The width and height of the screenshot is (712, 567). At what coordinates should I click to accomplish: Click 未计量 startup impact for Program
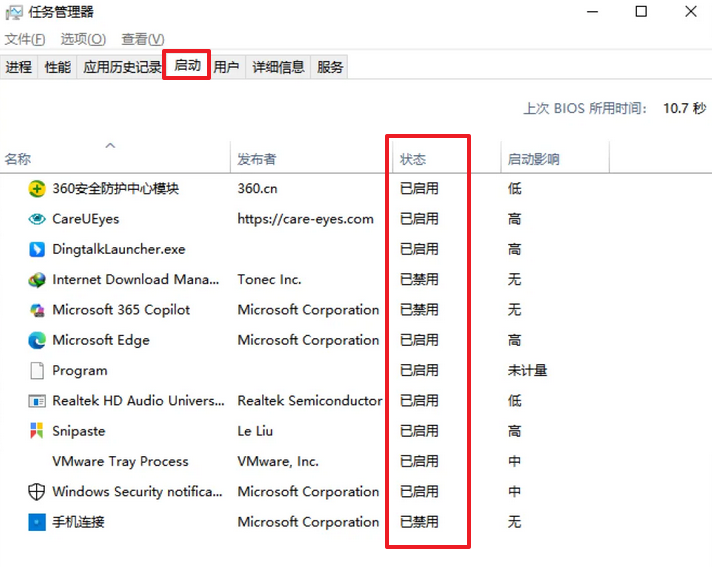(527, 370)
